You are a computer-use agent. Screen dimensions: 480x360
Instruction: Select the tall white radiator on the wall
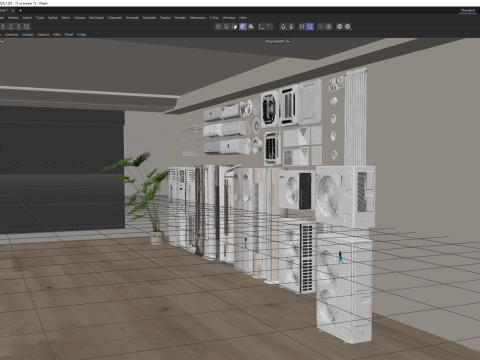point(355,117)
